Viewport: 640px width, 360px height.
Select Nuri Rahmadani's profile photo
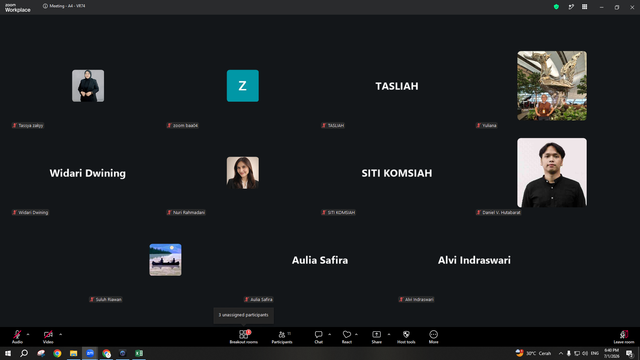tap(243, 173)
